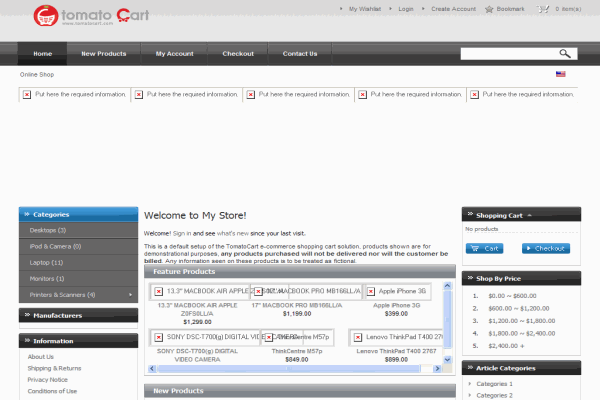Click the broken image for Apple iPhone 3G

pos(372,291)
